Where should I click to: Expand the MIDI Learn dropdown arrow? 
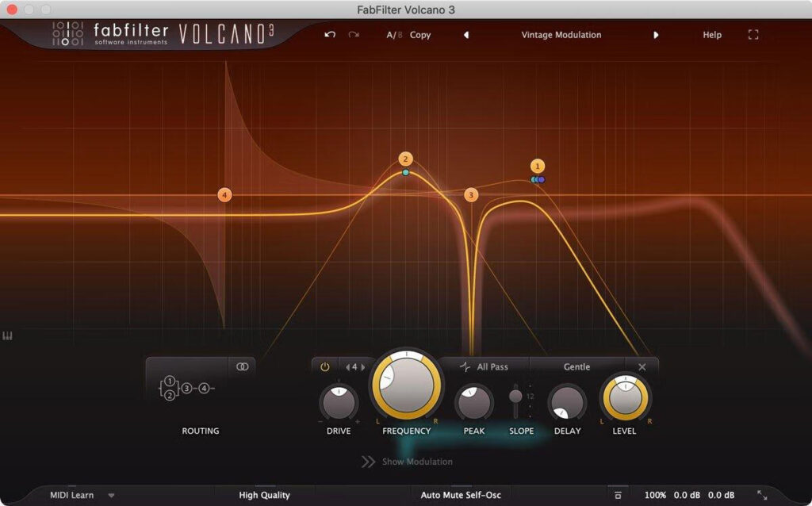coord(109,494)
